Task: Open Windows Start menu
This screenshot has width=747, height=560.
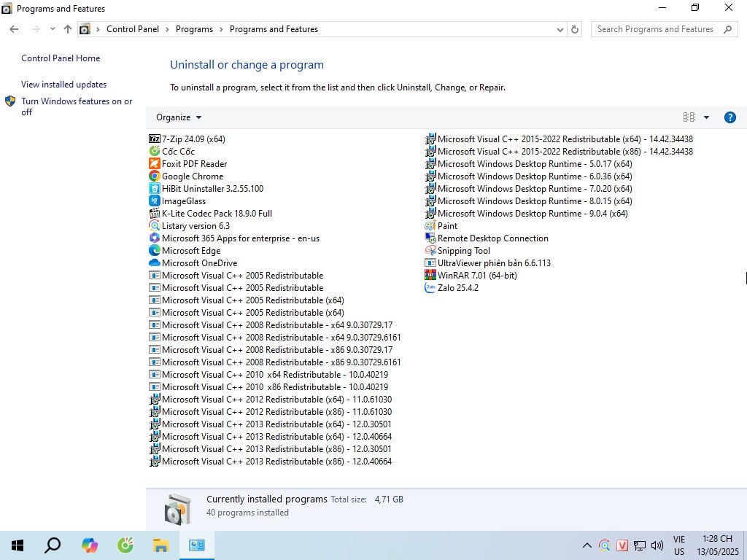Action: click(18, 545)
